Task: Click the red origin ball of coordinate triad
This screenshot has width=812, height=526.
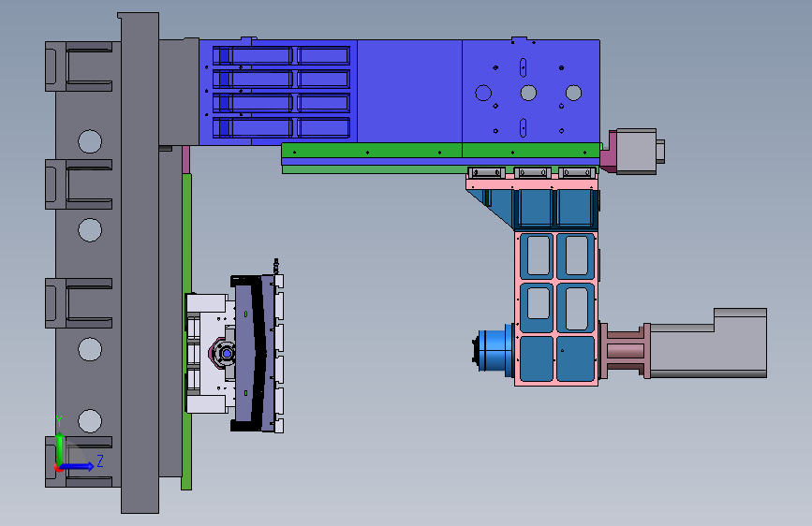Action: click(58, 467)
